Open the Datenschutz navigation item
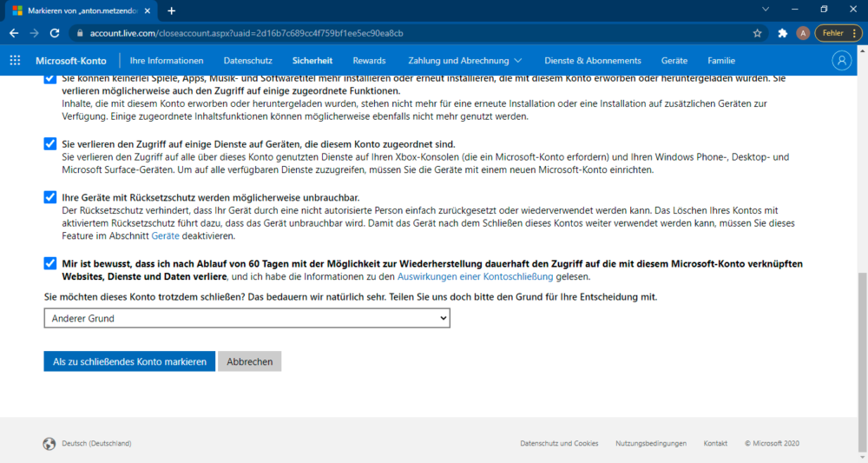868x463 pixels. click(247, 60)
